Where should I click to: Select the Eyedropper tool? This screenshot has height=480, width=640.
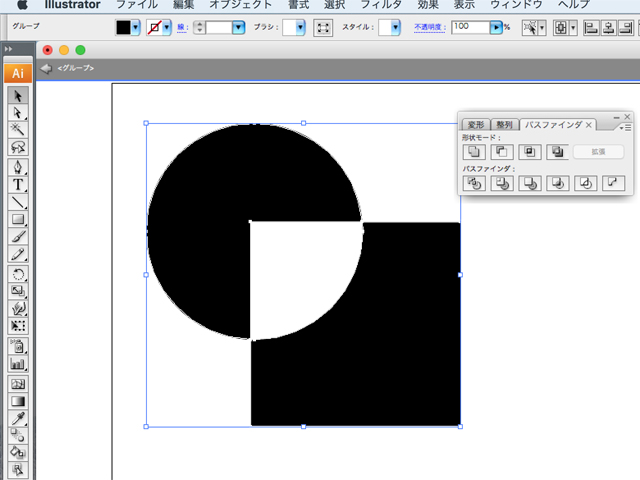[x=18, y=418]
